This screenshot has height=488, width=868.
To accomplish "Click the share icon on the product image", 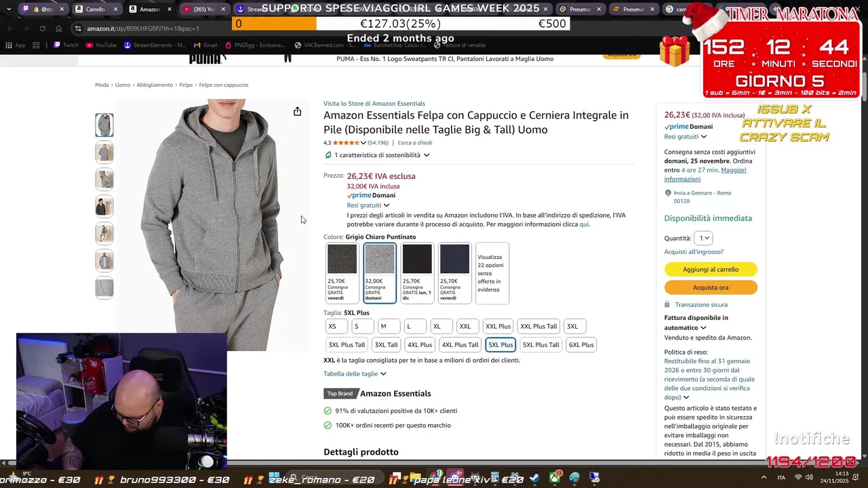I will point(297,111).
